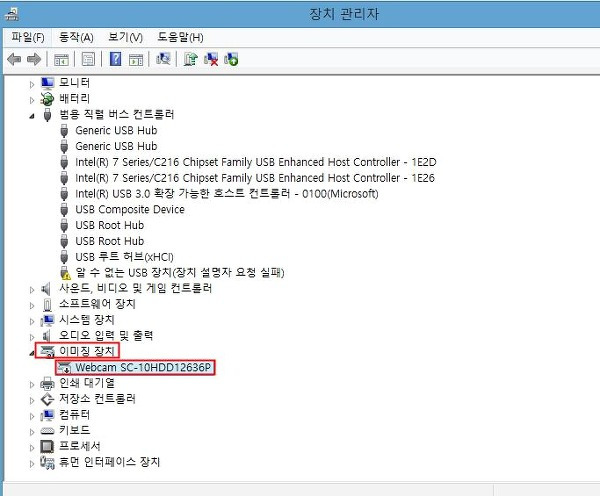600x496 pixels.
Task: Click the toolbar icon with green up-arrow circle
Action: pyautogui.click(x=231, y=59)
